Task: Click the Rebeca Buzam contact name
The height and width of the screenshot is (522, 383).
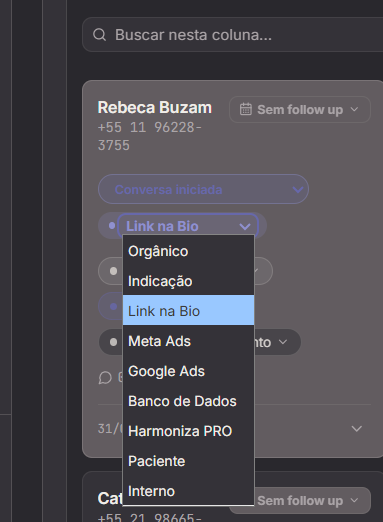Action: (x=155, y=108)
